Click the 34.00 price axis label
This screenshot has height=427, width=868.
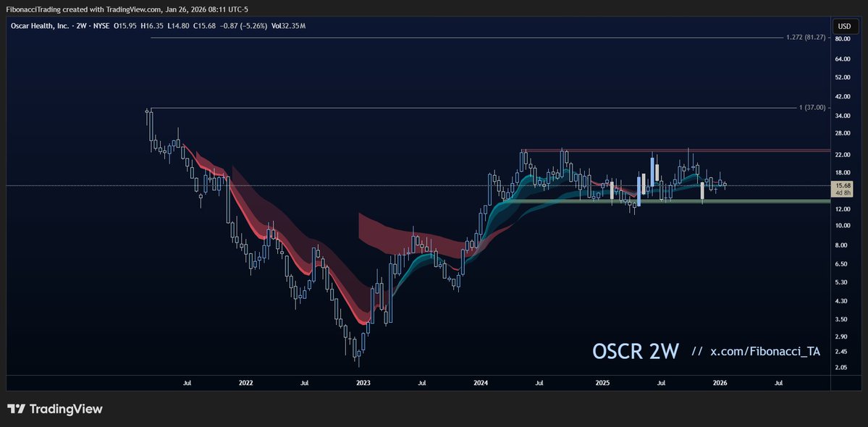(843, 116)
